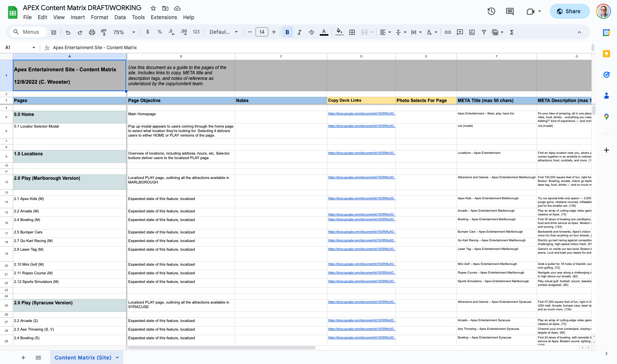Open Content Matrix (Site) tab menu arrow

click(x=117, y=358)
